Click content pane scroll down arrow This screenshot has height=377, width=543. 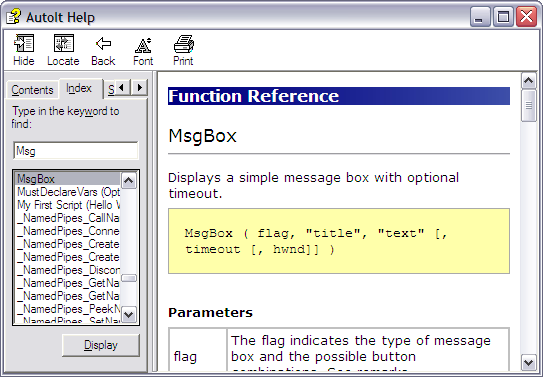click(528, 362)
